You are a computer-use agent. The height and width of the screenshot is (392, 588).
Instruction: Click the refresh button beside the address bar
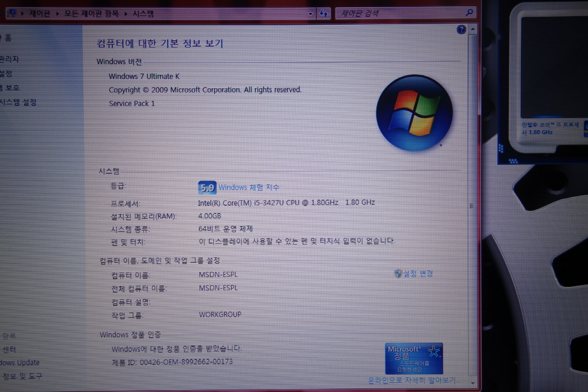click(324, 14)
